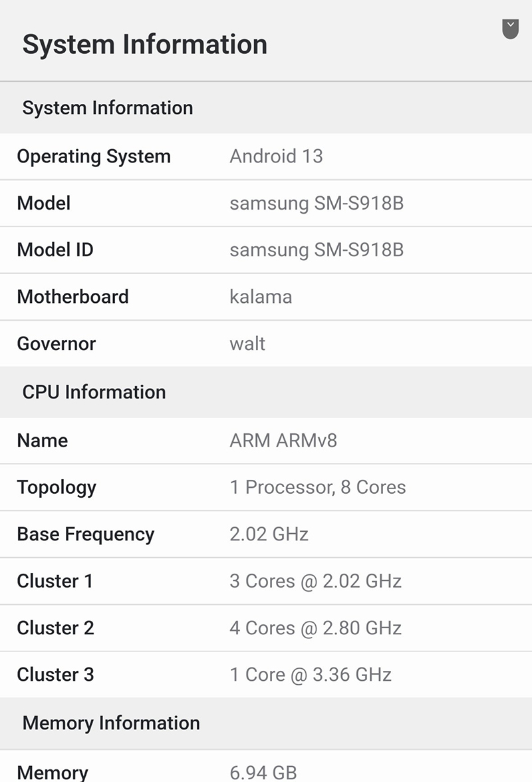Click the 'Base Frequency' label
This screenshot has width=532, height=782.
coord(86,534)
